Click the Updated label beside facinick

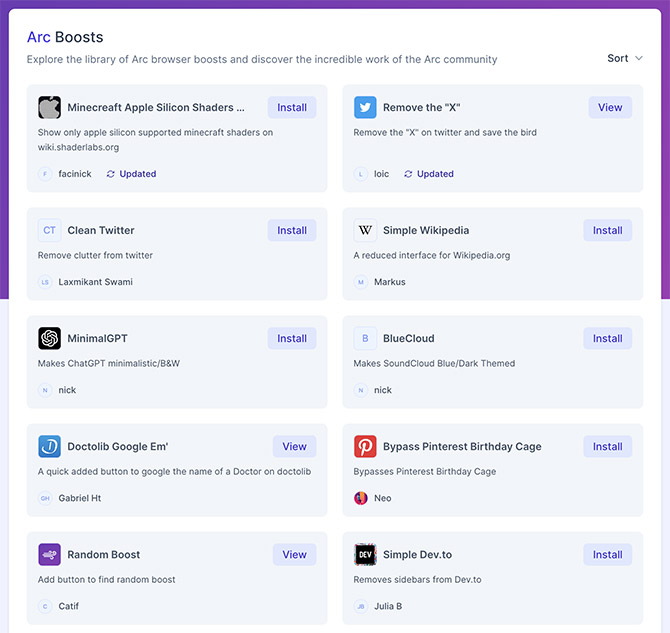tap(138, 174)
